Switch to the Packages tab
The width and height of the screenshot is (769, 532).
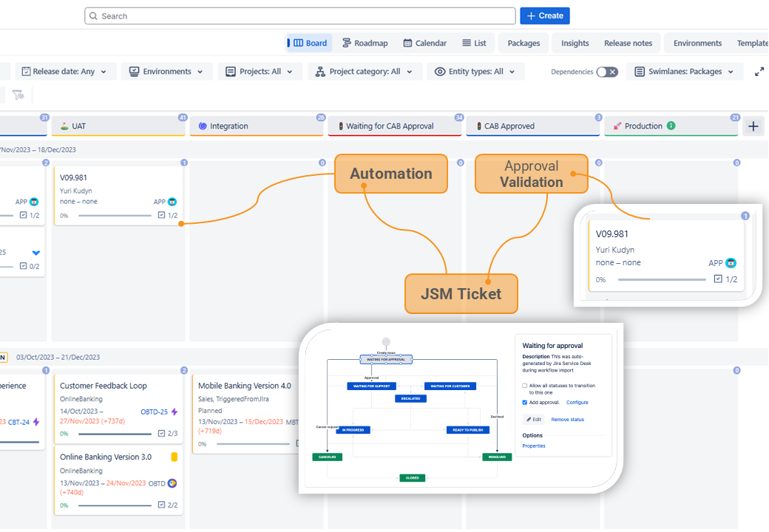(523, 43)
